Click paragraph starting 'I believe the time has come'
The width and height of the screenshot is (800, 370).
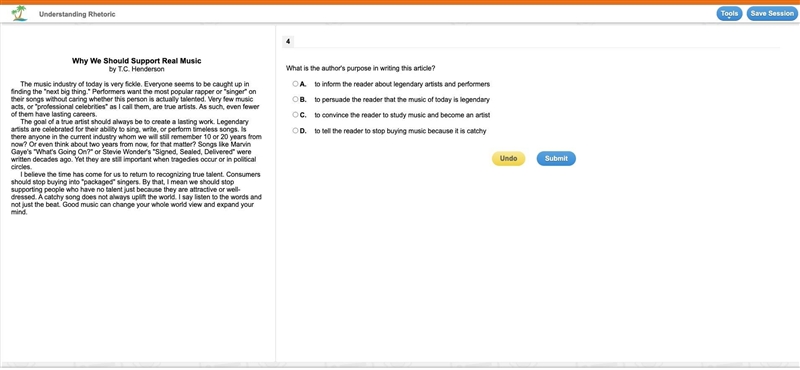[x=136, y=193]
